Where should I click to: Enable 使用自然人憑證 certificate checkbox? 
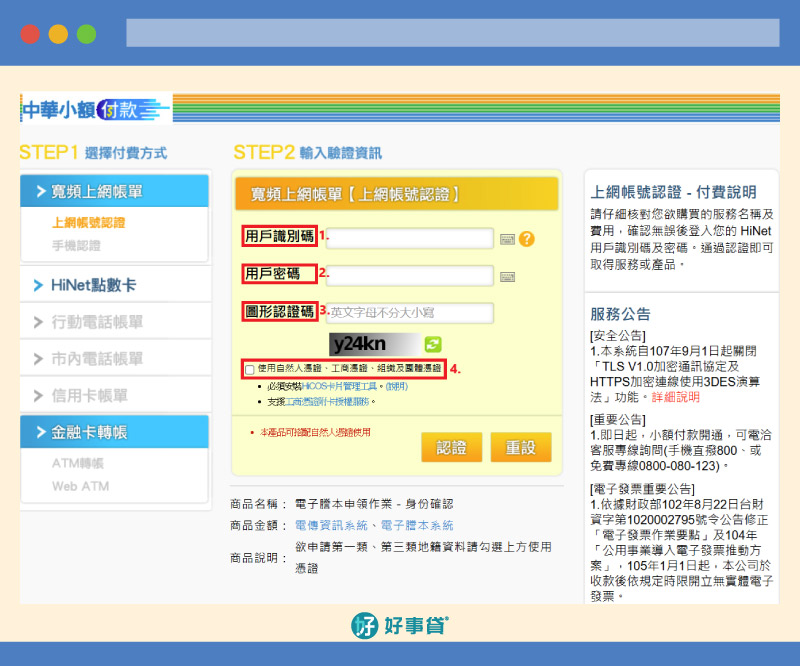tap(250, 368)
